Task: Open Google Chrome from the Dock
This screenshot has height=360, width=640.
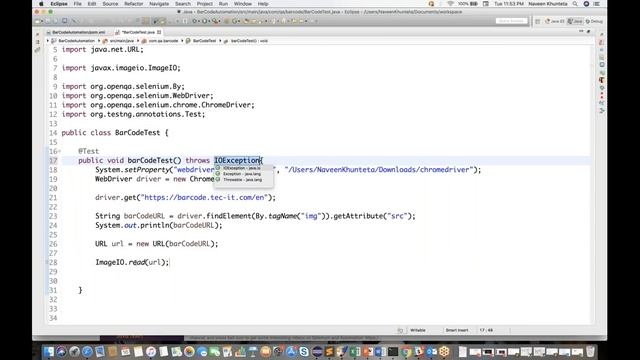Action: pyautogui.click(x=406, y=351)
